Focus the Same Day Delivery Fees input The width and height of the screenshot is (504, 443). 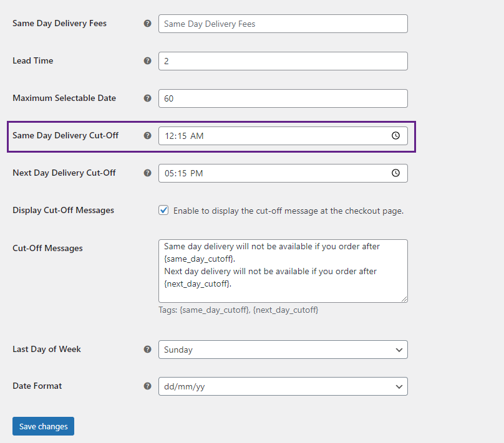[283, 24]
